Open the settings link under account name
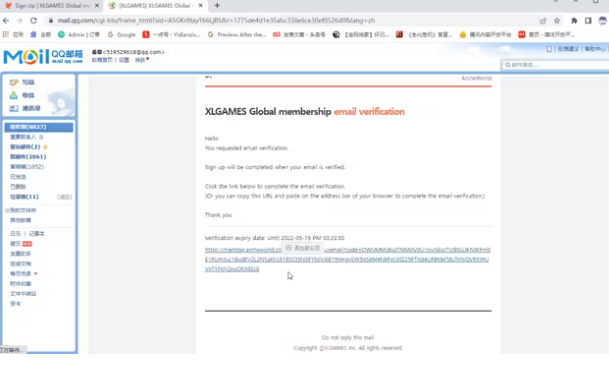This screenshot has height=367, width=609. [124, 60]
